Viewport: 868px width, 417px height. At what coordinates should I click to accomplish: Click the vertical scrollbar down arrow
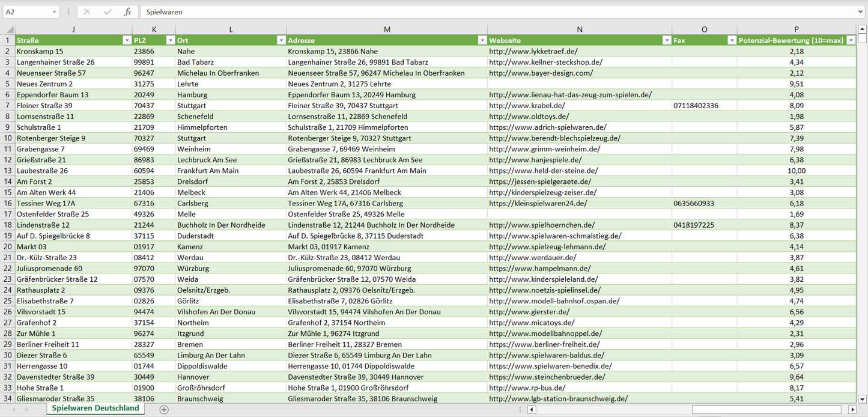click(862, 398)
